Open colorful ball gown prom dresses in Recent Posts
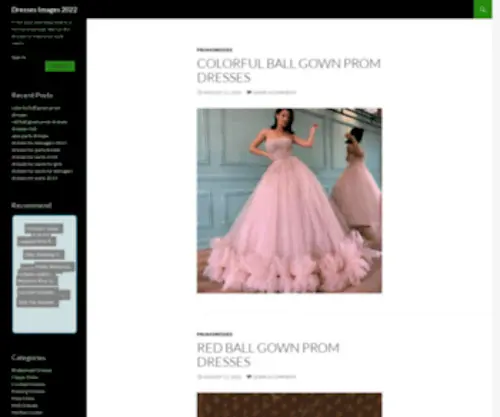500x417 pixels. (36, 111)
